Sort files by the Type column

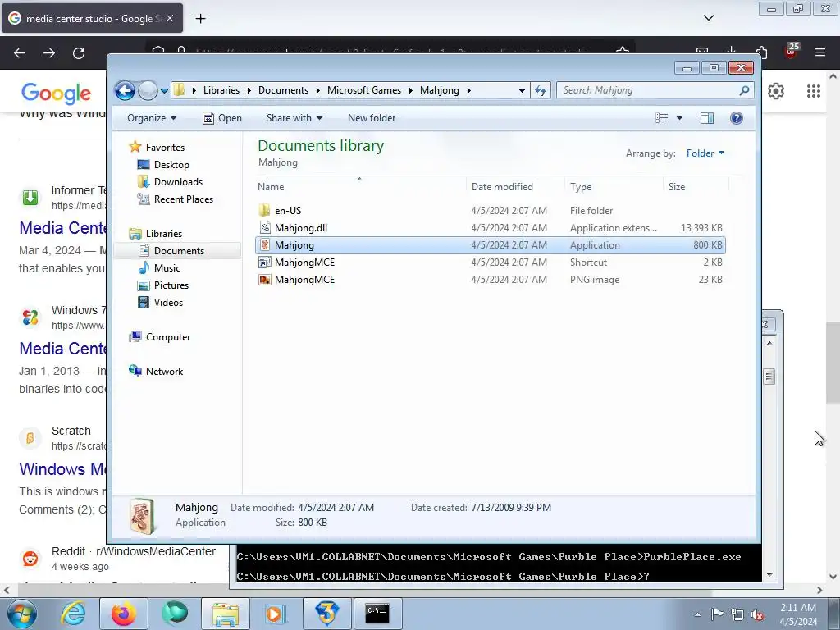[x=614, y=187]
